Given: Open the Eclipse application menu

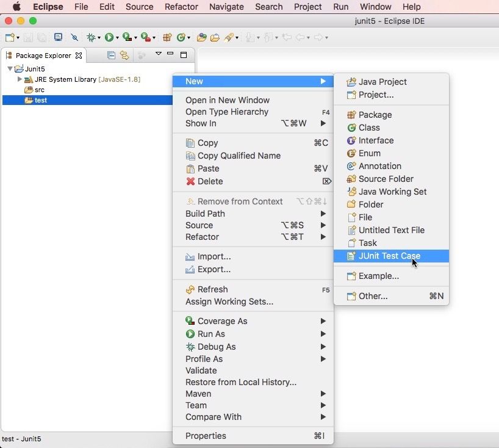Looking at the screenshot, I should coord(48,7).
